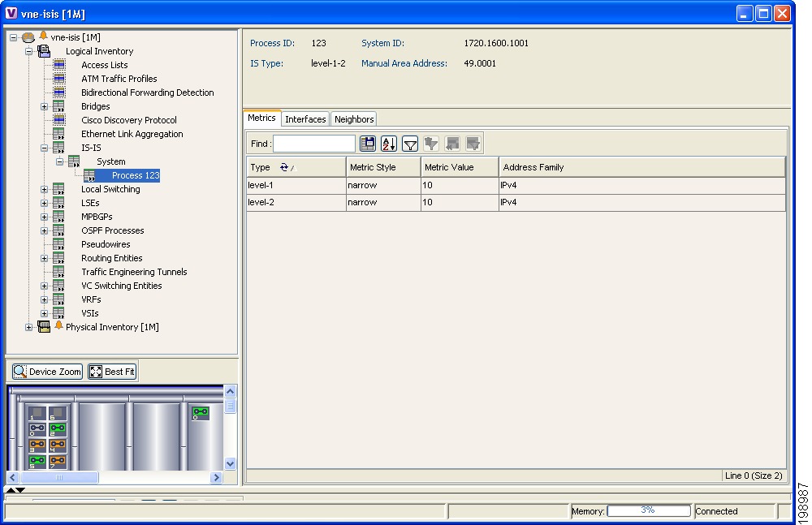The image size is (812, 525).
Task: Expand the VRFs node
Action: [x=45, y=299]
